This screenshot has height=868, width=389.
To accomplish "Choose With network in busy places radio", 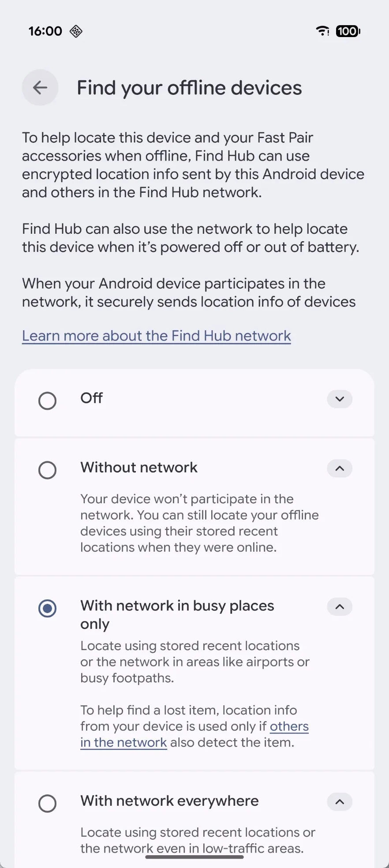I will click(47, 609).
